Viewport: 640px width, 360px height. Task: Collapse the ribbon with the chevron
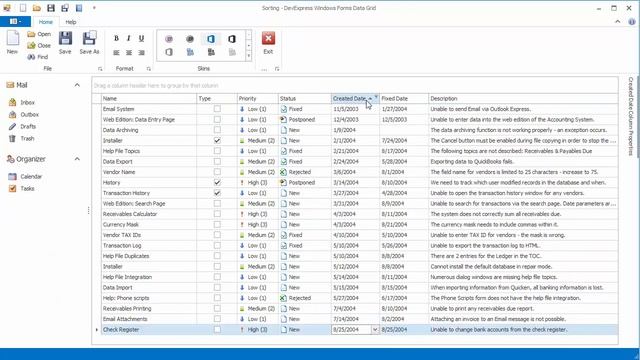coord(618,22)
